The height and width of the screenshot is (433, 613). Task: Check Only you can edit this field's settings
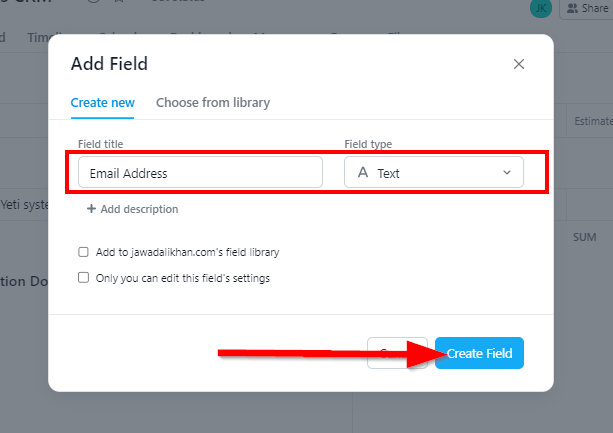[83, 278]
